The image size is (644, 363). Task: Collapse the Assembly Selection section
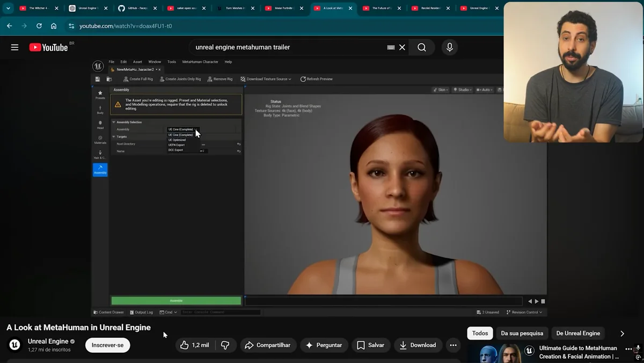(114, 122)
